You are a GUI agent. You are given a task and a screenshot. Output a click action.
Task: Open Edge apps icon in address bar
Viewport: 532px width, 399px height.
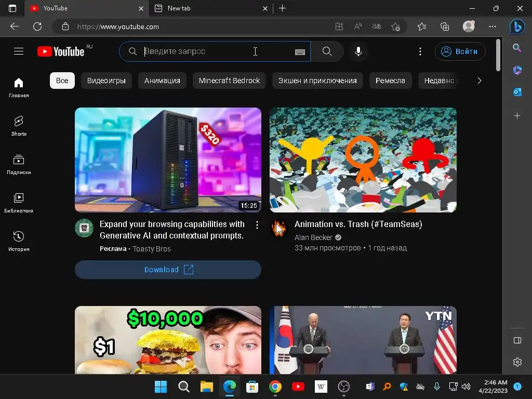tap(339, 26)
